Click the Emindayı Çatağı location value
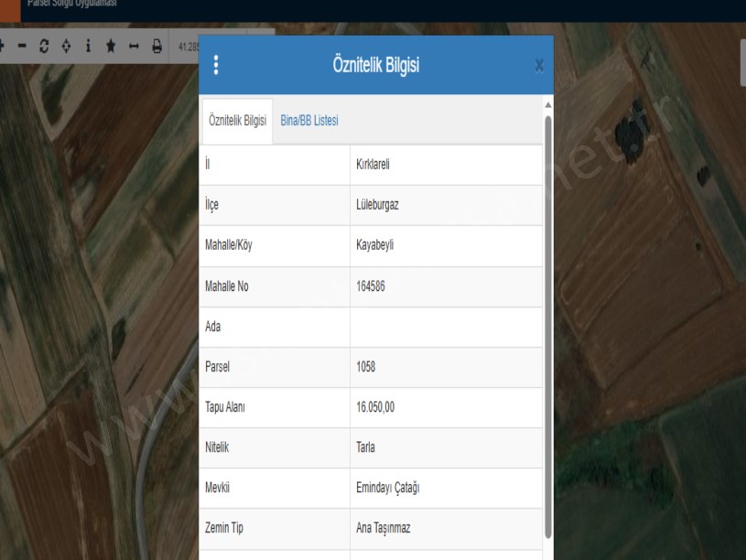Viewport: 746px width, 560px height. (x=387, y=489)
